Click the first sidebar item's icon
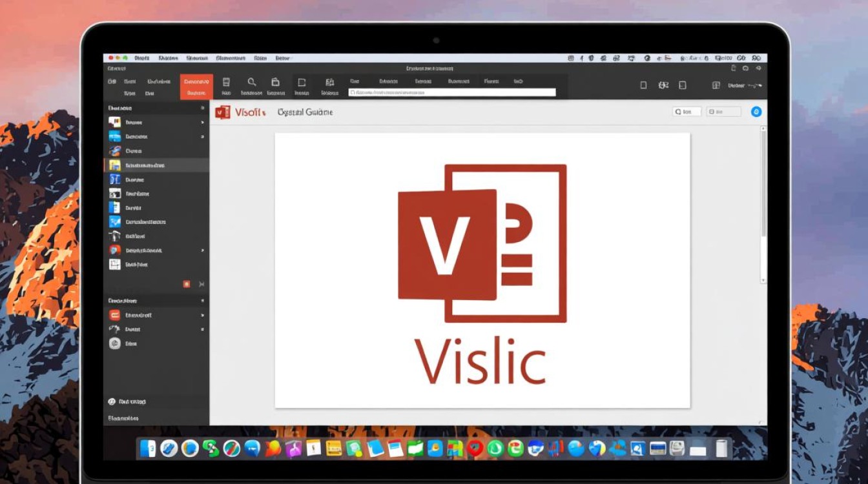The image size is (868, 484). click(x=115, y=122)
